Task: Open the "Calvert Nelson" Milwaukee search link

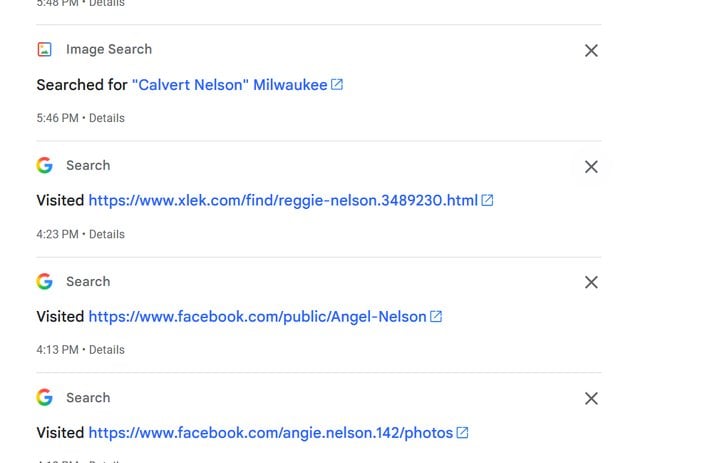Action: 229,85
